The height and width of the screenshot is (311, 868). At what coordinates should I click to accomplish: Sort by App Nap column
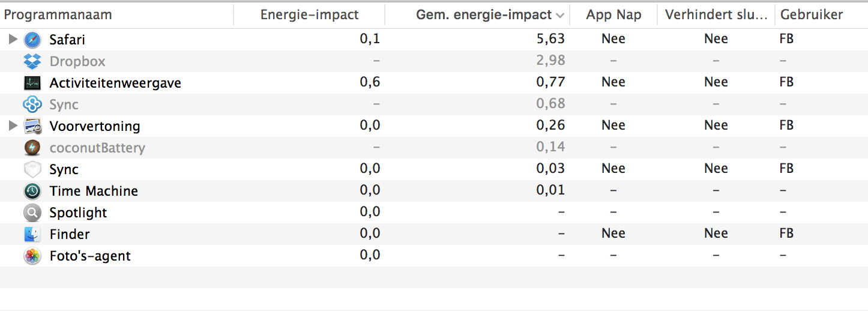pos(613,15)
